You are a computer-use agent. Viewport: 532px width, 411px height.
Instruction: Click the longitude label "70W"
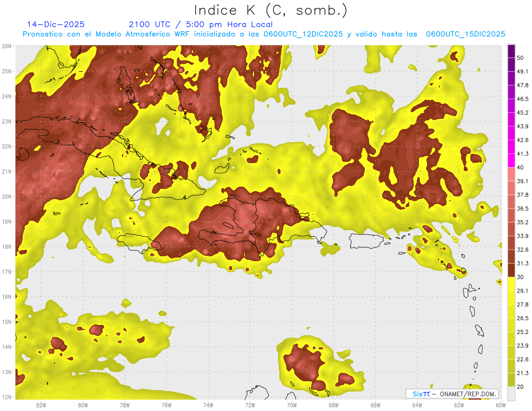[292, 405]
